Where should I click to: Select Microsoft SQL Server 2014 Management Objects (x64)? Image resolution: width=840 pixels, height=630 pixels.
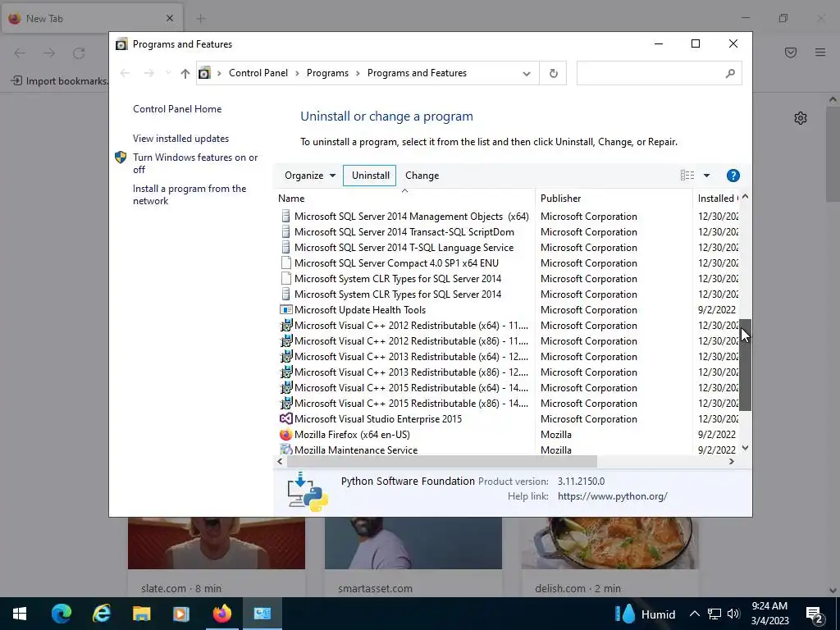(412, 217)
